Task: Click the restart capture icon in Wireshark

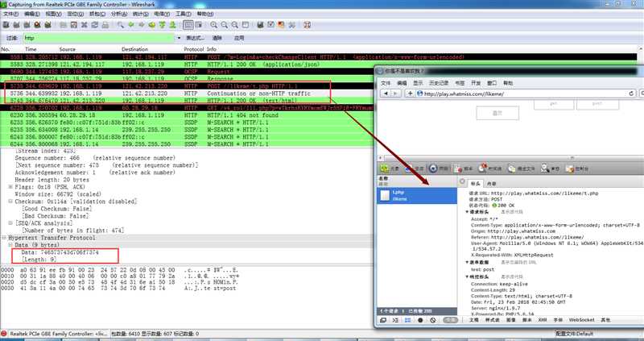Action: 47,25
